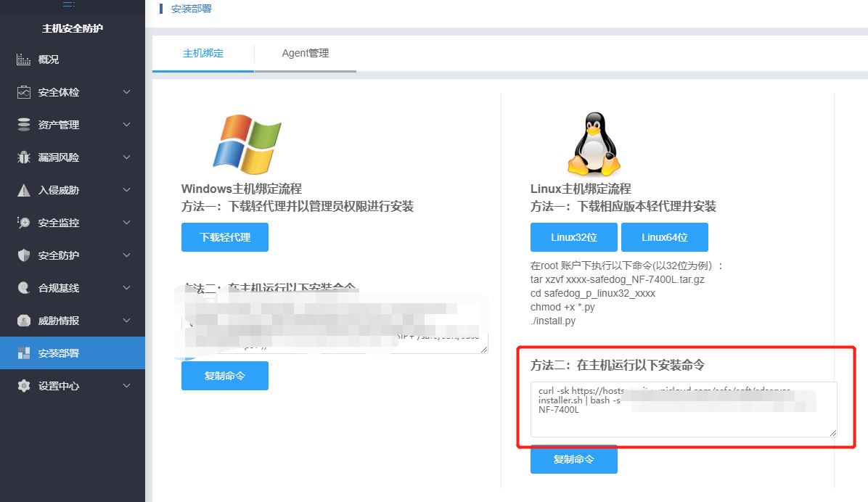
Task: Click the tar xzvf command line text
Action: pos(617,279)
